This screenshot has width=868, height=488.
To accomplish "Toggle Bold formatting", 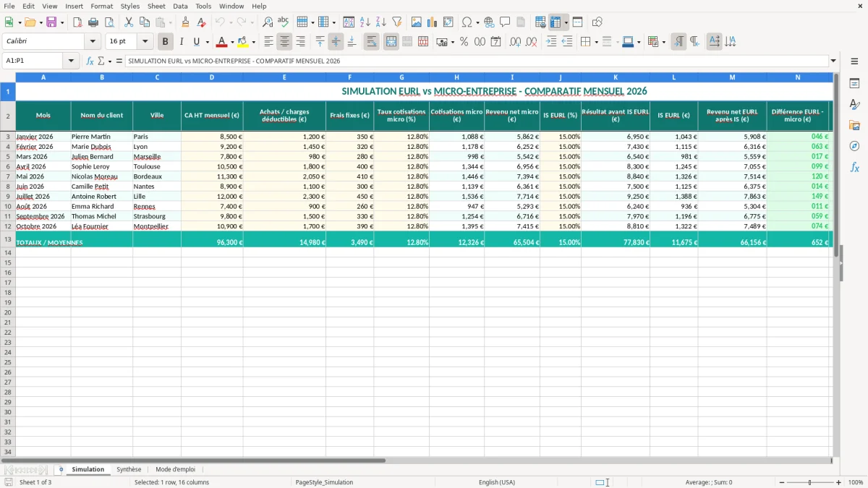I will (x=166, y=42).
